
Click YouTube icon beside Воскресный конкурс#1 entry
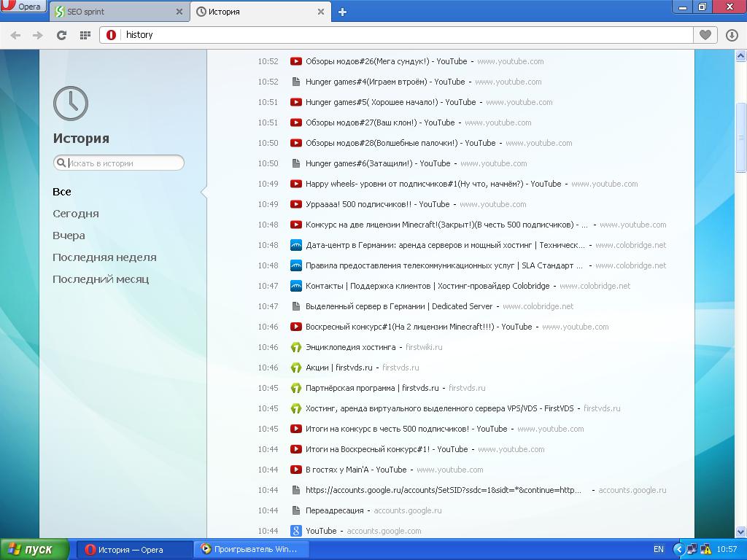tap(296, 327)
